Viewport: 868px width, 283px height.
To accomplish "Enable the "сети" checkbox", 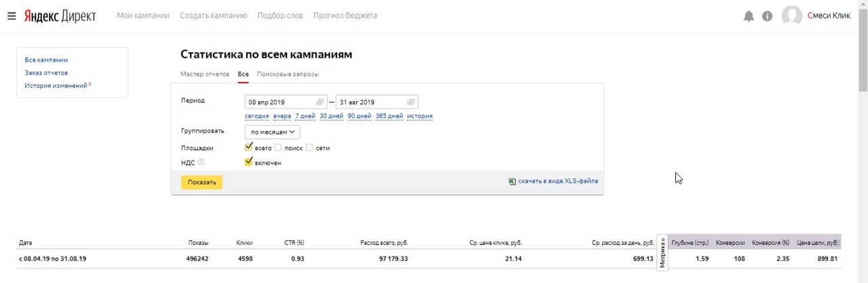I will pyautogui.click(x=309, y=147).
